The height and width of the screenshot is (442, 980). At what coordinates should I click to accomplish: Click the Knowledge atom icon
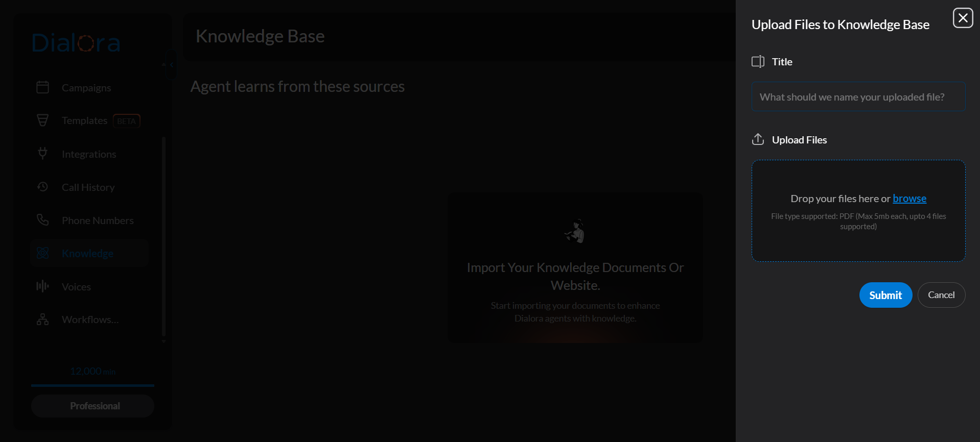pyautogui.click(x=43, y=253)
